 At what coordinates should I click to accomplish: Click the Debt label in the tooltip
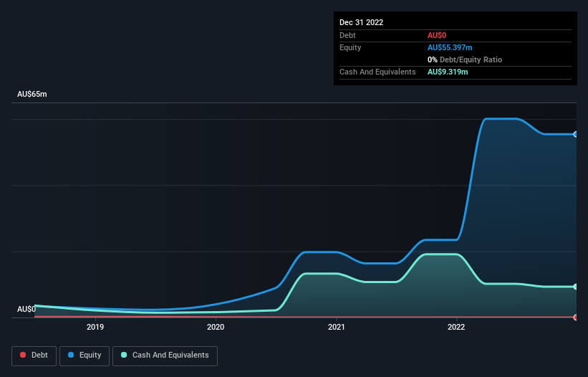click(347, 35)
